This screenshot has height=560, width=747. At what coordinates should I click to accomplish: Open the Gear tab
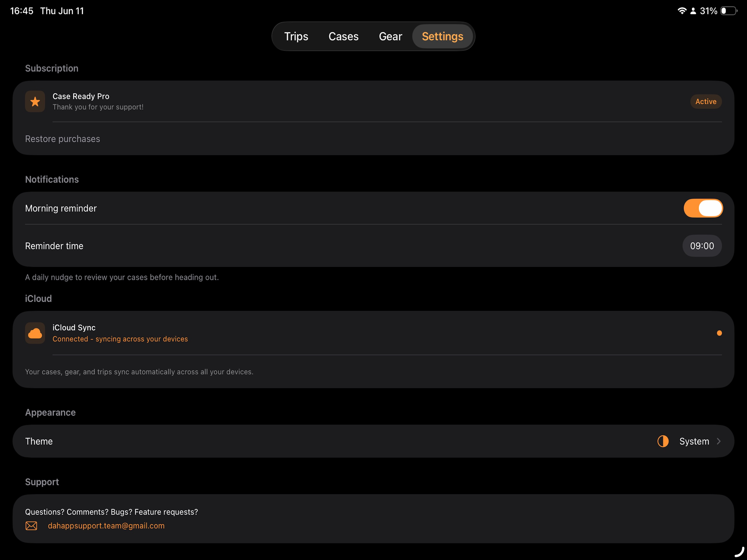coord(390,36)
